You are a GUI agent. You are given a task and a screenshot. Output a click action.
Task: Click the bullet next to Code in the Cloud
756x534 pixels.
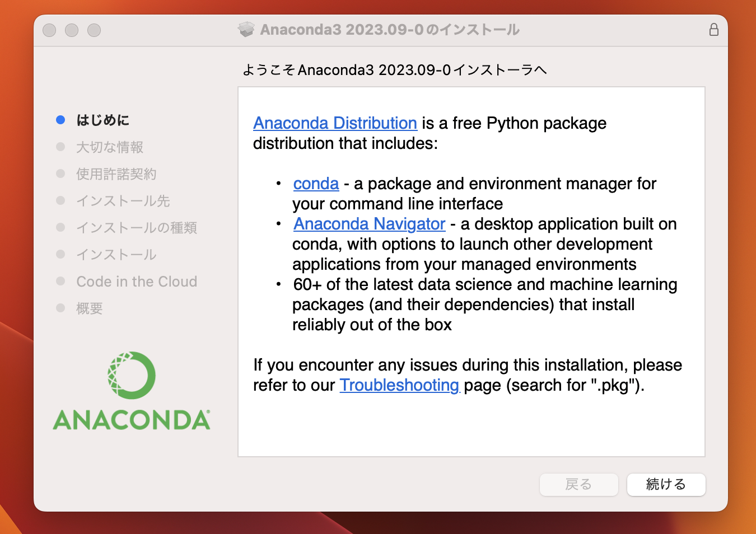coord(60,281)
